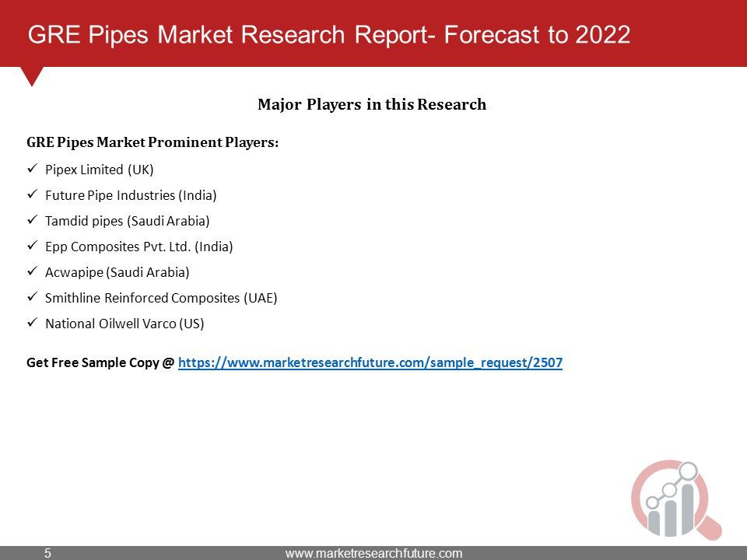Click the checkmark bullet beside Epp Composites
This screenshot has height=560, width=747.
tap(33, 246)
